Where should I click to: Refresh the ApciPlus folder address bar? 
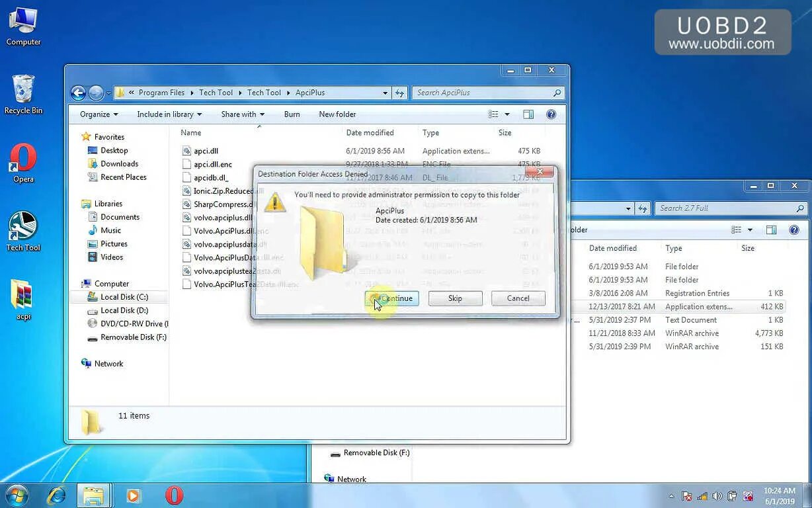coord(399,93)
